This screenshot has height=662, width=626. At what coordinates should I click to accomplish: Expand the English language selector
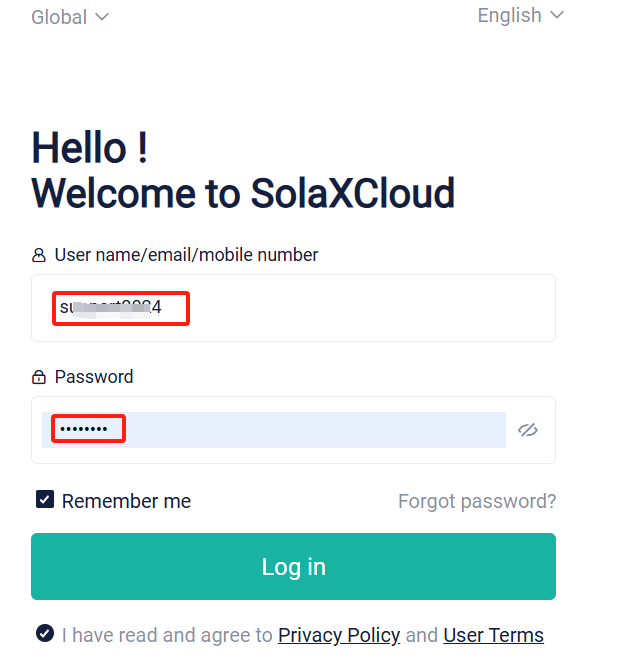[521, 16]
